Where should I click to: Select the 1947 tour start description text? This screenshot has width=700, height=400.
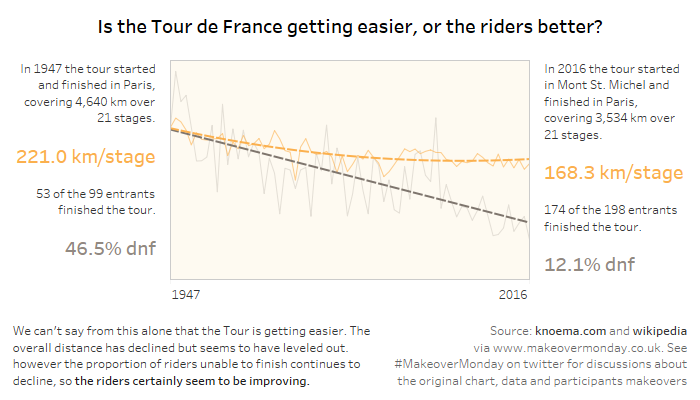tap(88, 93)
